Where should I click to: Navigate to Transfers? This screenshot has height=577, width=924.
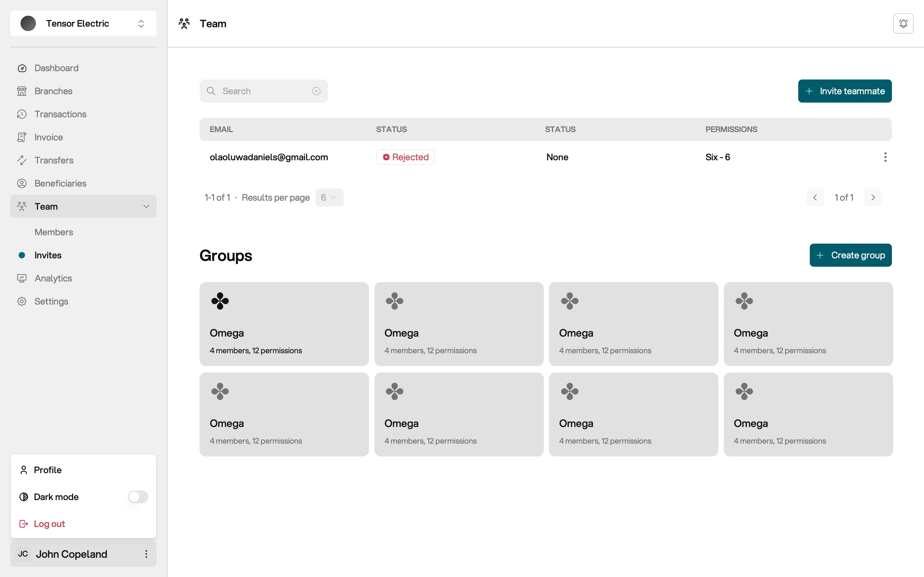(54, 160)
